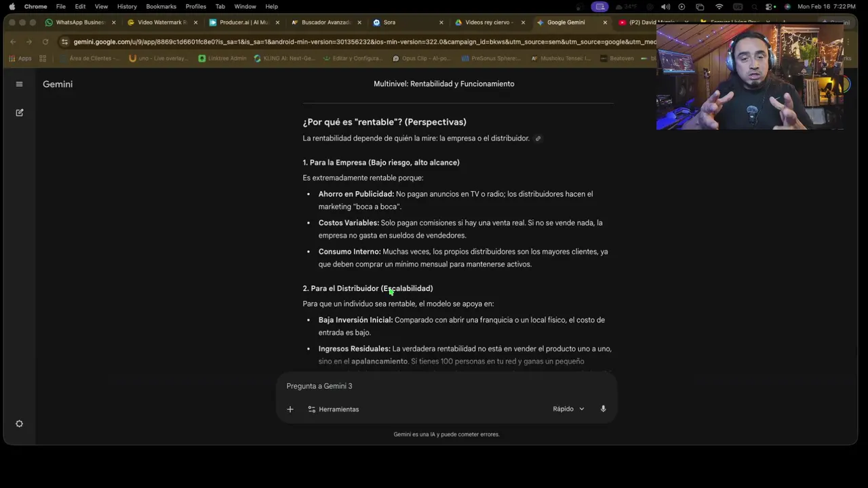Switch to the Video Watermark Remover tab
The height and width of the screenshot is (488, 868).
(161, 22)
